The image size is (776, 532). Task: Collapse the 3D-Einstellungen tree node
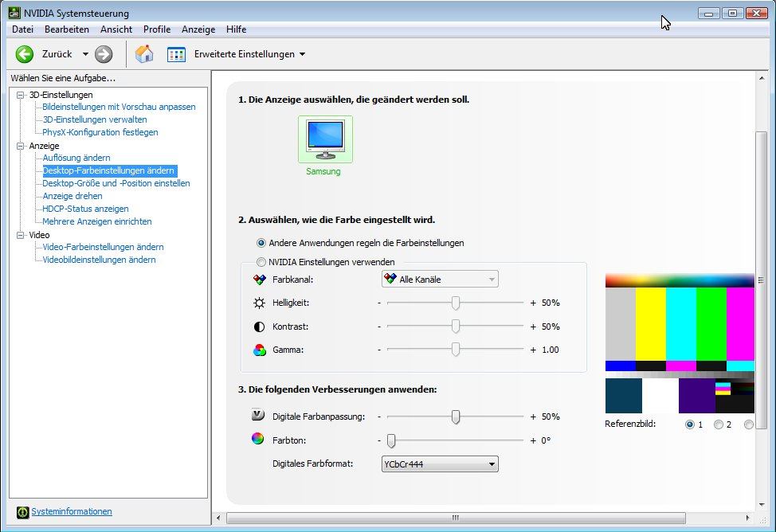click(x=20, y=95)
